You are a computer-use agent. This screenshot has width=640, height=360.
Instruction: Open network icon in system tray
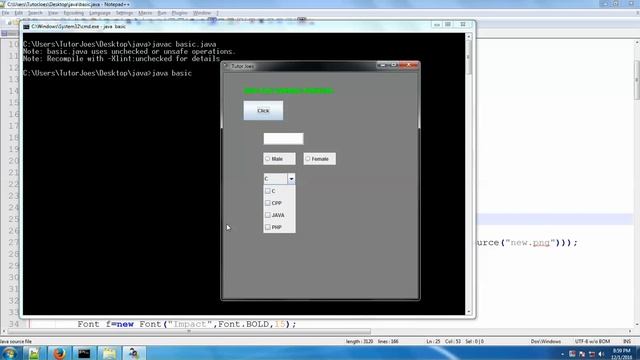click(591, 354)
